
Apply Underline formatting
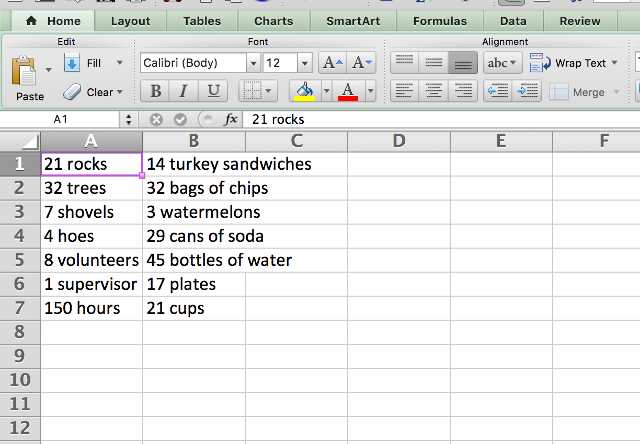pos(213,91)
